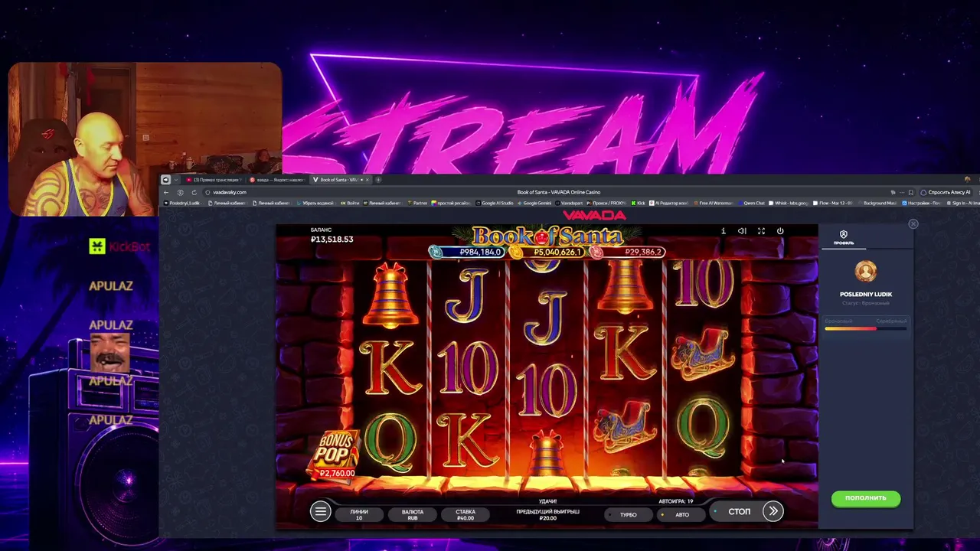Click the Автоигра: 19 counter
980x551 pixels.
(x=676, y=502)
